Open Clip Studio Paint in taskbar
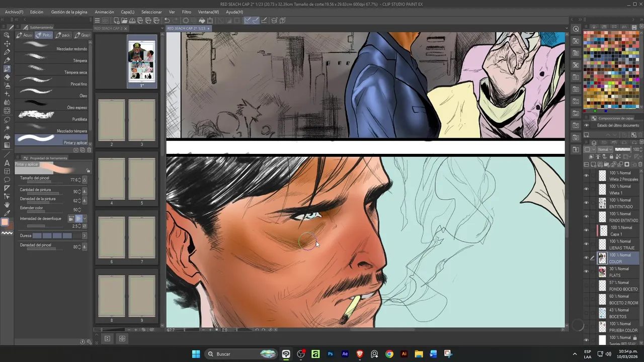 pos(286,354)
